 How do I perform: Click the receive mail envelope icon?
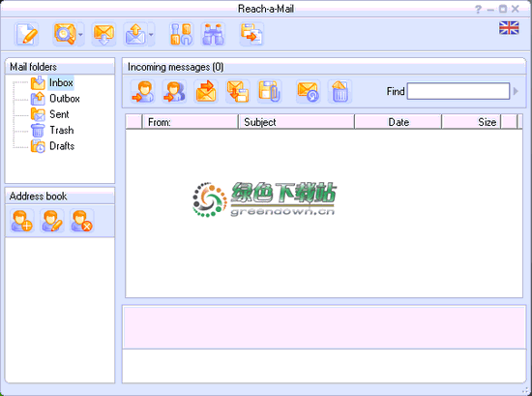click(x=103, y=34)
